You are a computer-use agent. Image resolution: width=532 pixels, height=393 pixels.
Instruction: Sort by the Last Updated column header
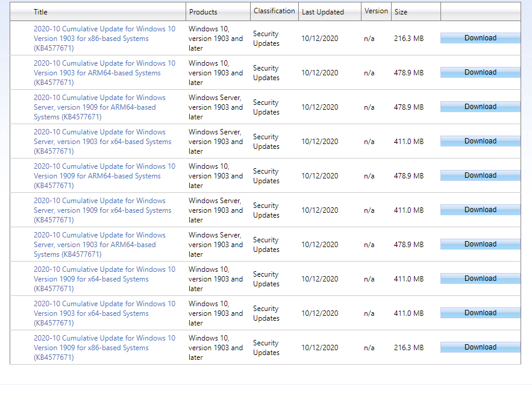[323, 12]
